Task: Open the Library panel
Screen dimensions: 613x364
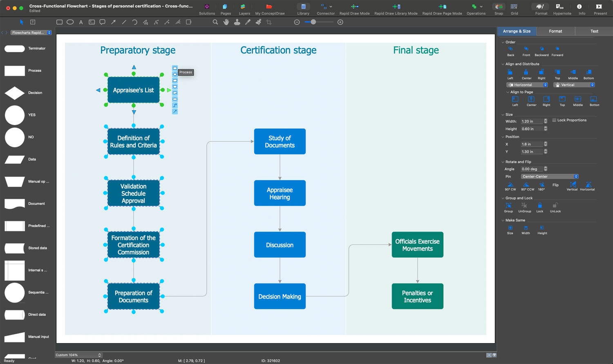Action: point(303,7)
